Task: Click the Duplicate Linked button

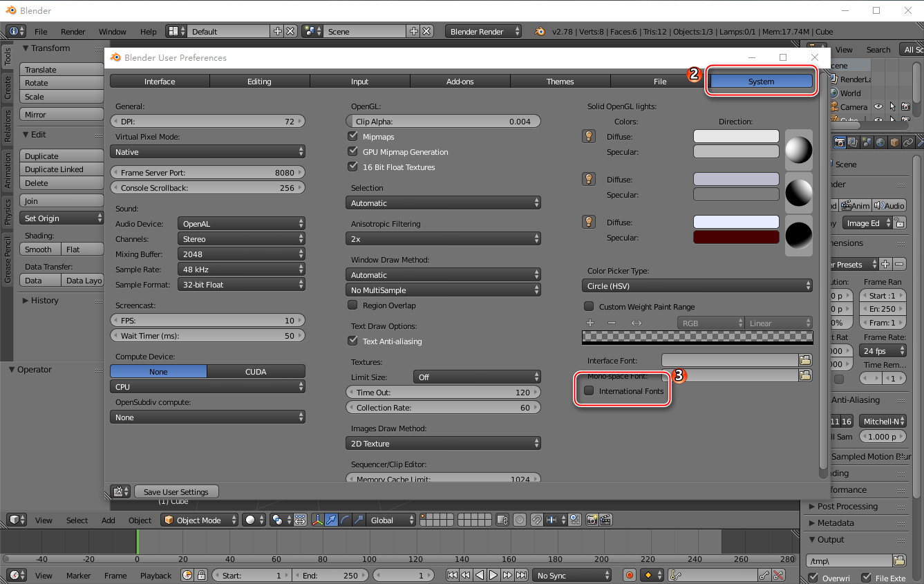Action: pyautogui.click(x=62, y=169)
